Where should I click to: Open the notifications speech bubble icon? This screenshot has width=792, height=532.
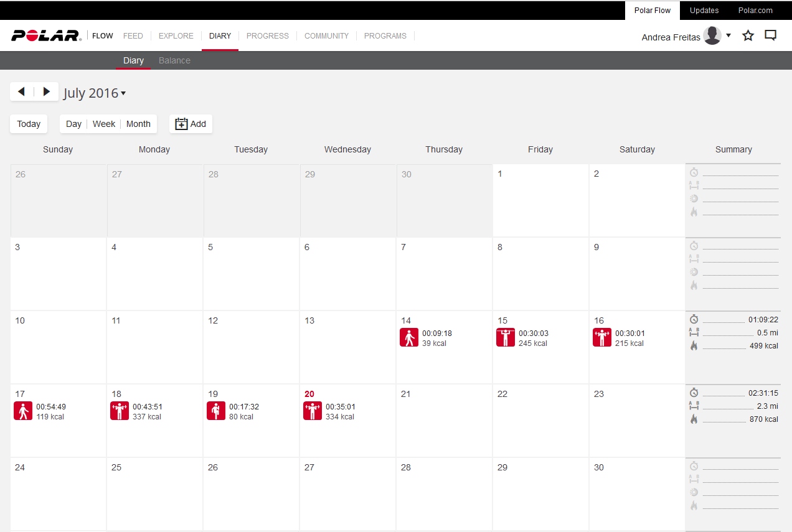point(771,35)
